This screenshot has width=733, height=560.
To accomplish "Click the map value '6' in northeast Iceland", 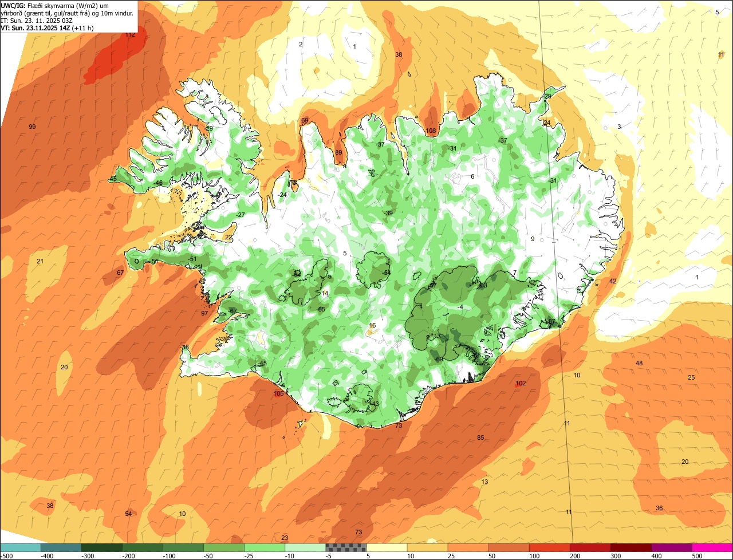I will (472, 176).
